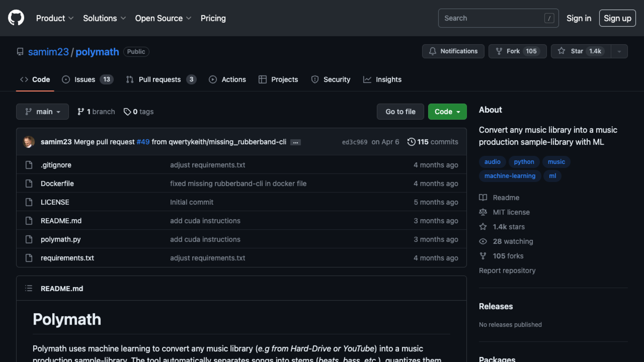This screenshot has width=644, height=362.
Task: Click the star icon in Star button
Action: pyautogui.click(x=561, y=51)
